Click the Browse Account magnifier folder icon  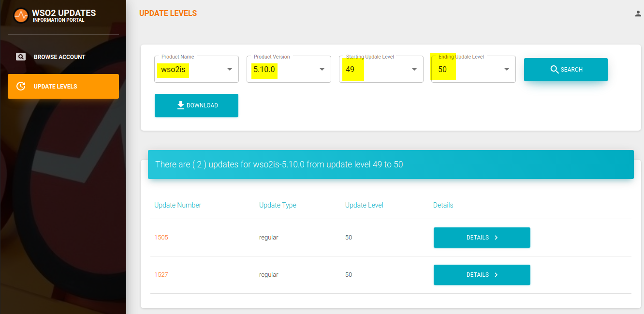pos(21,57)
